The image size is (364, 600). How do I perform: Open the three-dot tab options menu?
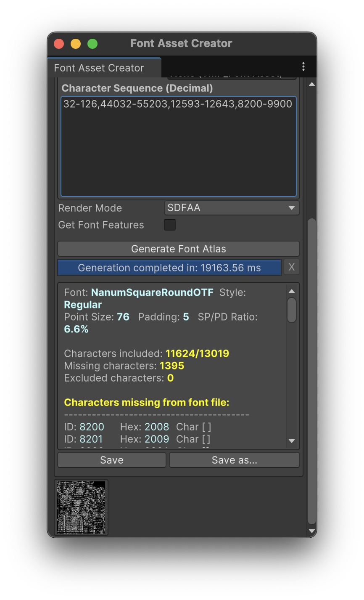[x=303, y=66]
